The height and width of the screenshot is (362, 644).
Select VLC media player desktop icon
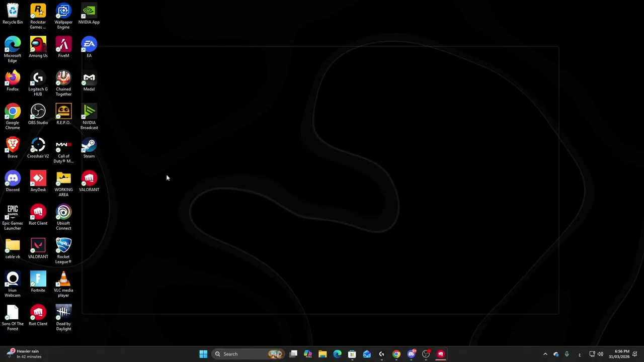click(63, 285)
